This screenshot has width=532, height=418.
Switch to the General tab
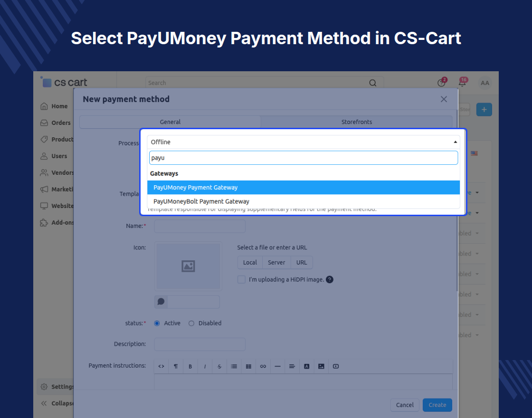click(x=170, y=122)
